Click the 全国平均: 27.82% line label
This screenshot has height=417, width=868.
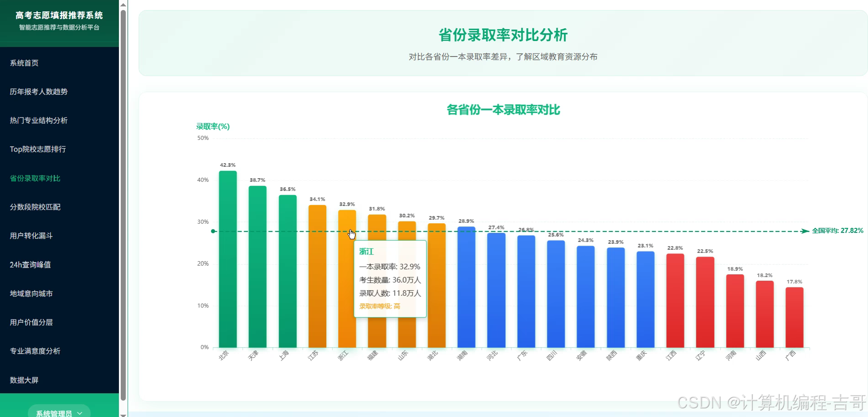pyautogui.click(x=837, y=231)
